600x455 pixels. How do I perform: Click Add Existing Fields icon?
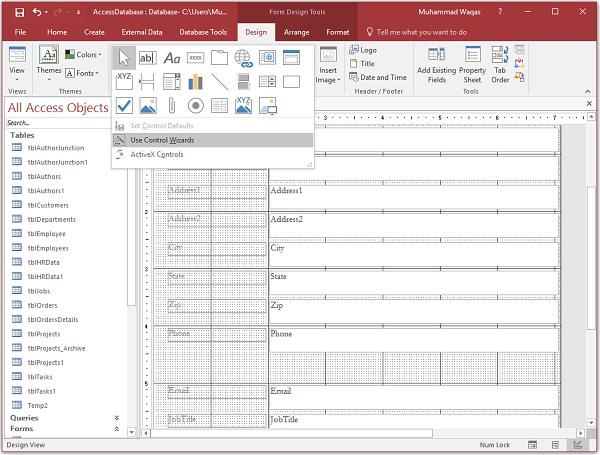point(437,64)
